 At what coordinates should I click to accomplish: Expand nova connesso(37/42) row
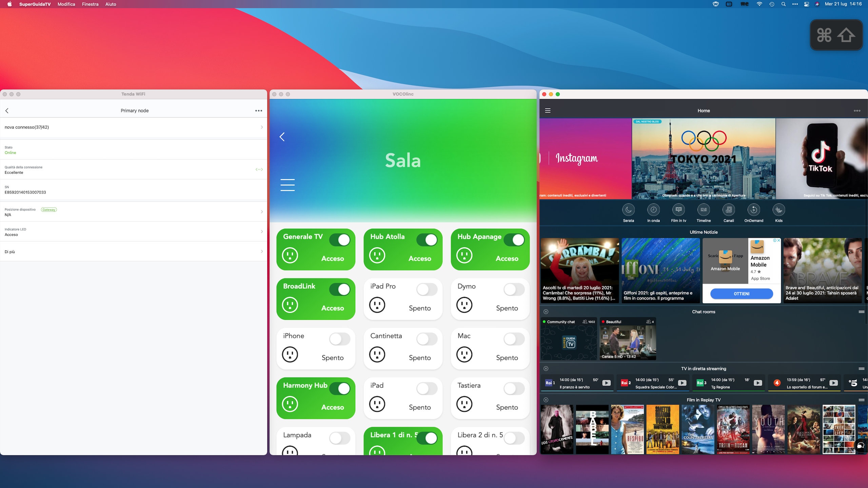[134, 127]
